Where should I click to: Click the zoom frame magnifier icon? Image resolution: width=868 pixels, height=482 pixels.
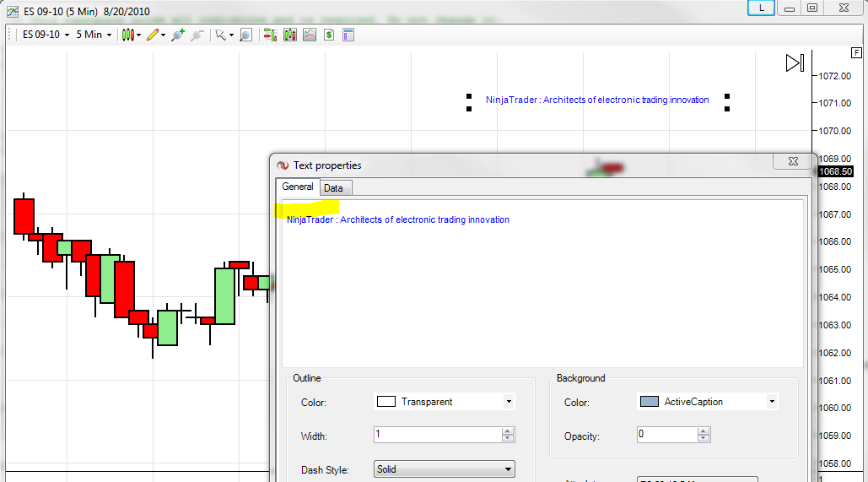tap(245, 35)
